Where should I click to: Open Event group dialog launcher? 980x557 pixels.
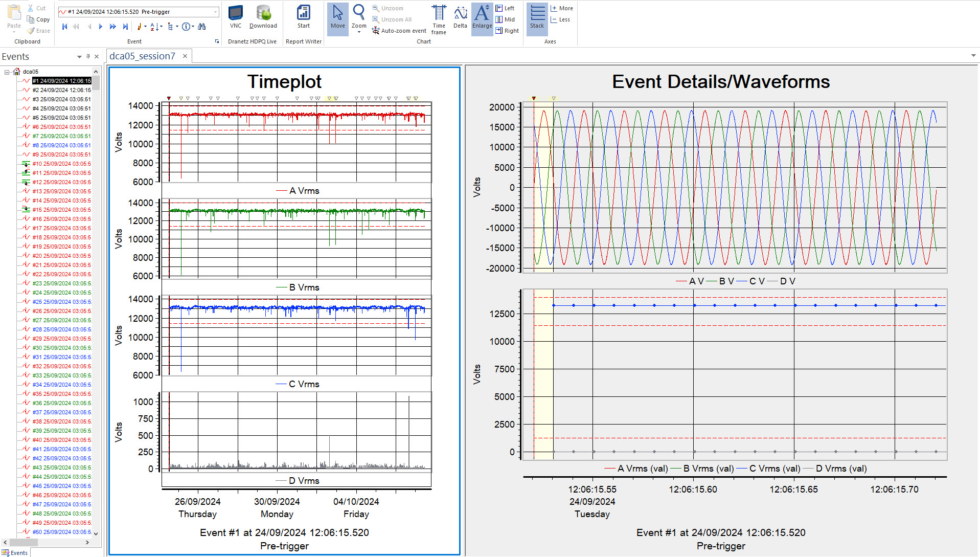pyautogui.click(x=217, y=41)
